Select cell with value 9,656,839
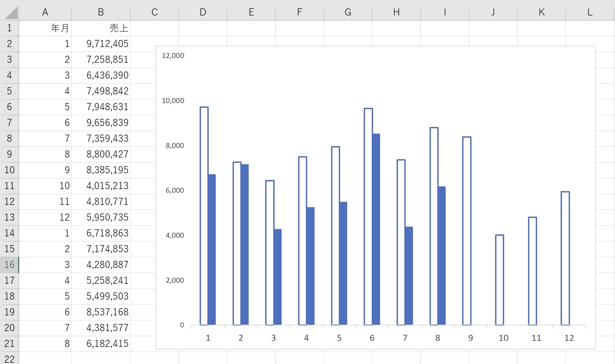Image resolution: width=615 pixels, height=364 pixels. click(101, 123)
